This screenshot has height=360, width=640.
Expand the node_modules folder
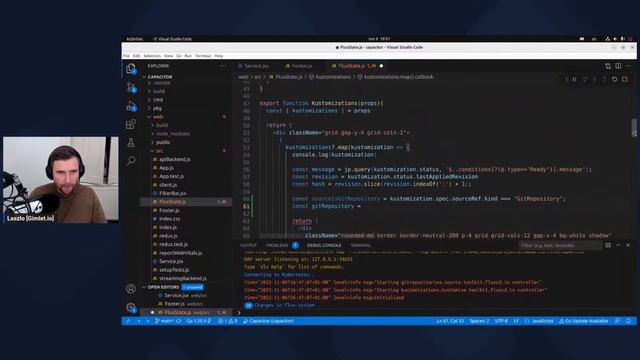pyautogui.click(x=173, y=133)
